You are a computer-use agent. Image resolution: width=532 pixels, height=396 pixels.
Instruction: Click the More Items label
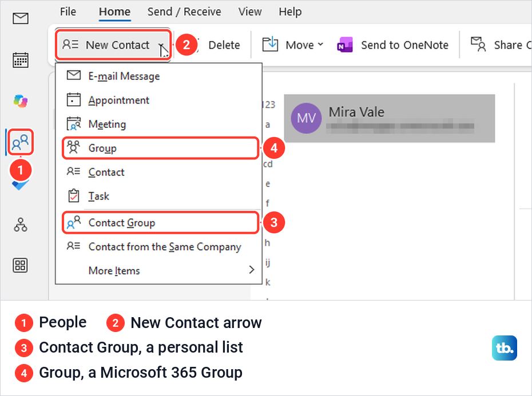click(114, 270)
